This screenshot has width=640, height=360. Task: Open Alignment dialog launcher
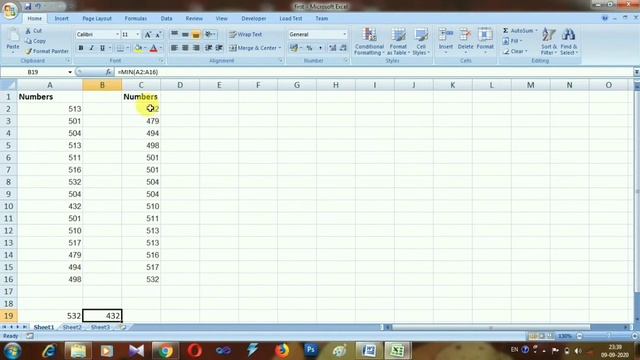coord(281,60)
